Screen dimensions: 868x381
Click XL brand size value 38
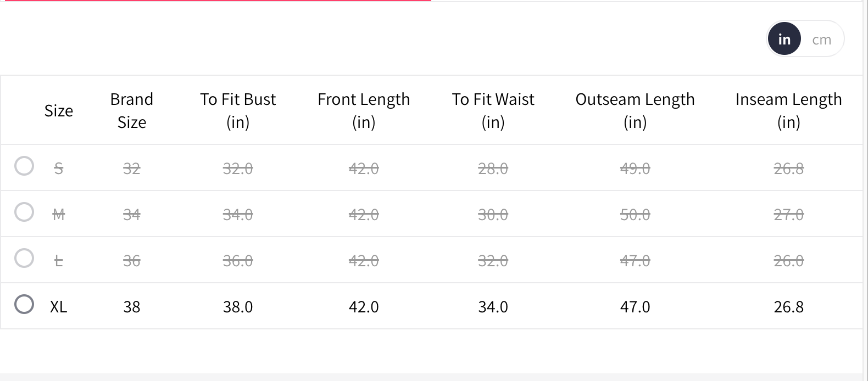(132, 307)
